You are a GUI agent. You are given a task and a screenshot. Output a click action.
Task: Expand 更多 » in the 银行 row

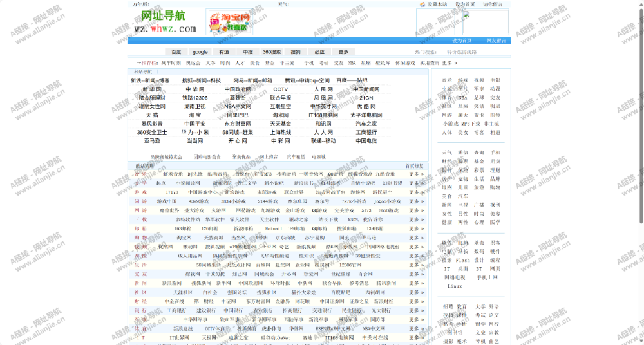point(416,310)
